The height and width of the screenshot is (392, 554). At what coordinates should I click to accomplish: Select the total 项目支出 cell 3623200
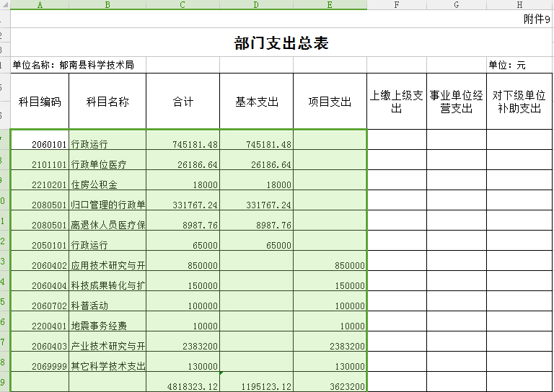pyautogui.click(x=330, y=386)
